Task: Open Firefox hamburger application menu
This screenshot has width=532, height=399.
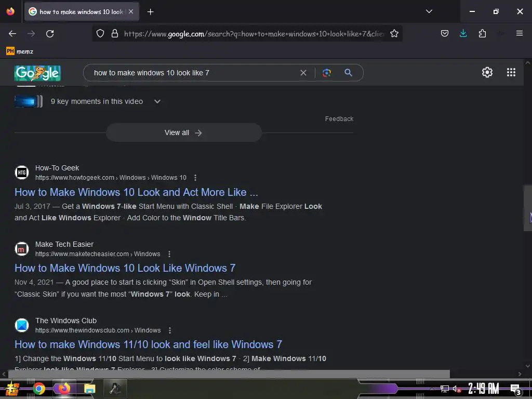Action: point(519,33)
